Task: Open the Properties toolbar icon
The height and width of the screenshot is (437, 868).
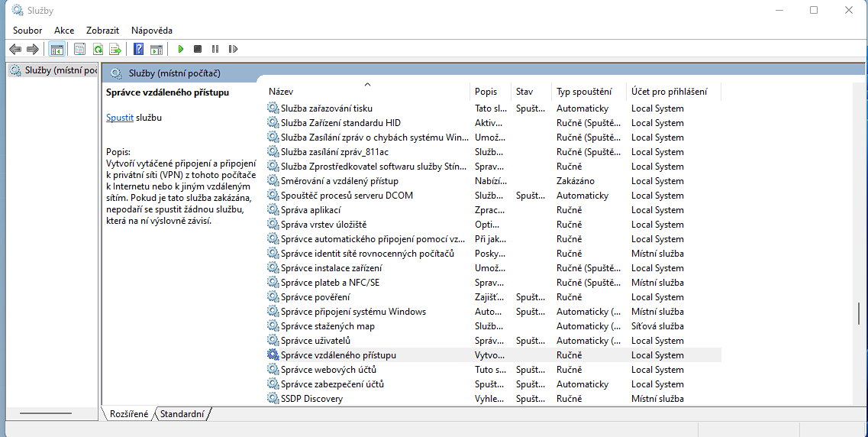Action: pyautogui.click(x=79, y=49)
